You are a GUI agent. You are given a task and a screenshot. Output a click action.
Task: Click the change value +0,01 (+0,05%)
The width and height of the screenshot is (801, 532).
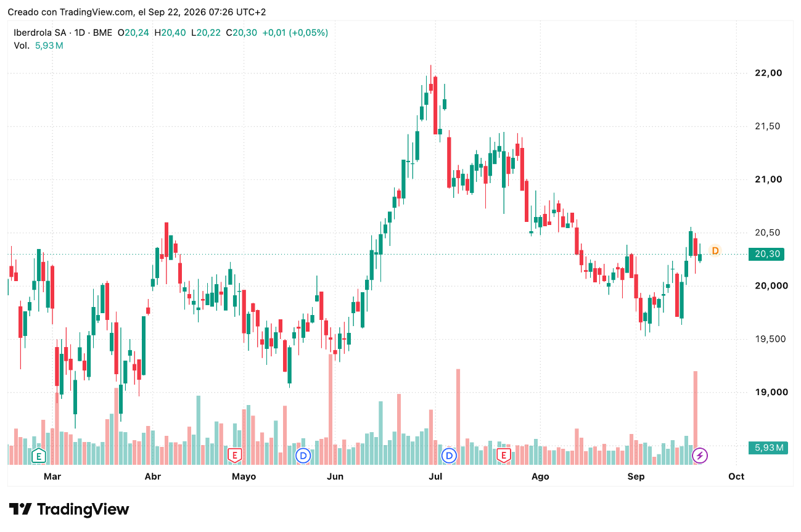295,33
